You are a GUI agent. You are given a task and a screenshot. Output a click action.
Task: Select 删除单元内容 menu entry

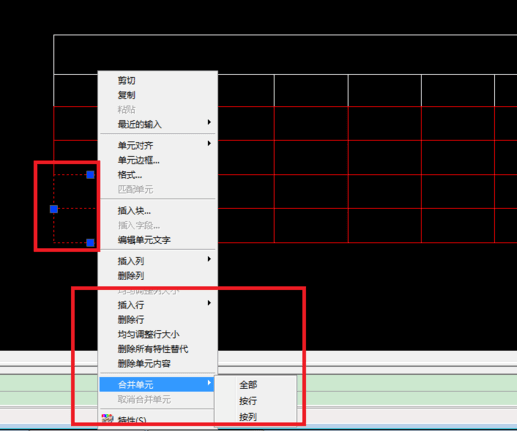(144, 364)
